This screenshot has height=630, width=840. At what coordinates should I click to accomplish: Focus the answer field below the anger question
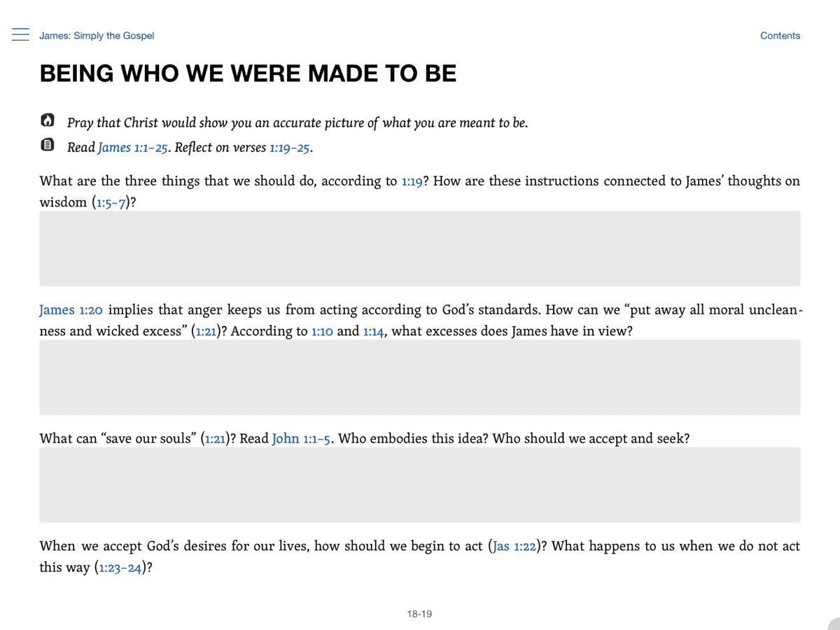pyautogui.click(x=419, y=377)
